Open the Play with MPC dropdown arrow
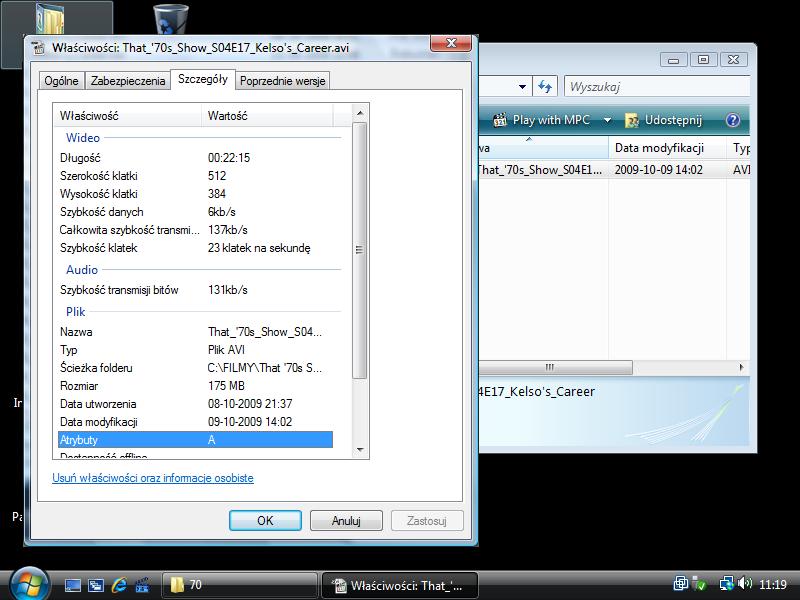The width and height of the screenshot is (800, 600). pos(607,120)
